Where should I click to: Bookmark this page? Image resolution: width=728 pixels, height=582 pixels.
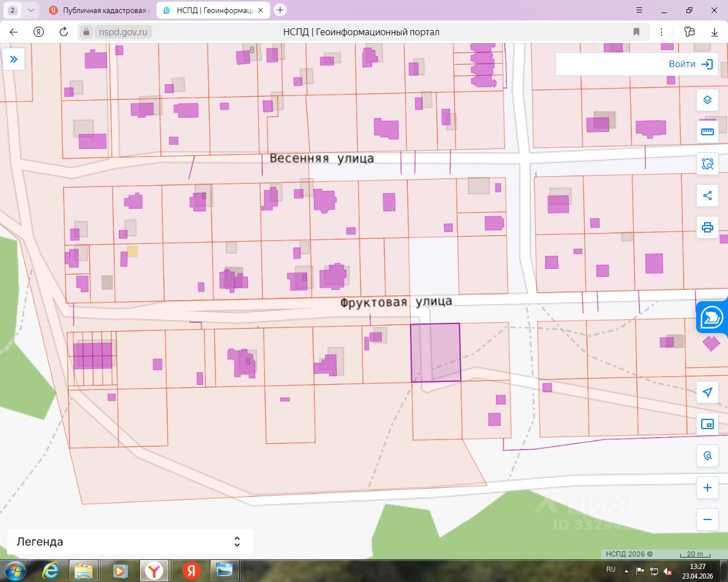(636, 32)
